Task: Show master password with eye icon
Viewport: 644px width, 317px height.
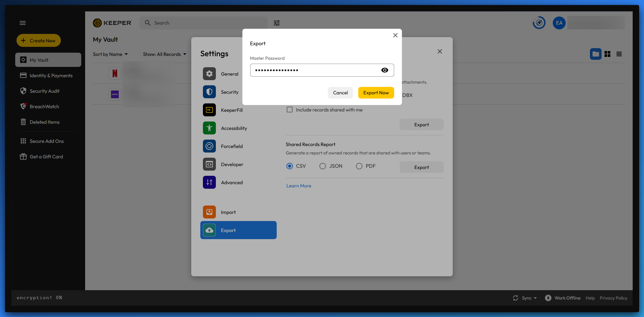Action: click(384, 70)
